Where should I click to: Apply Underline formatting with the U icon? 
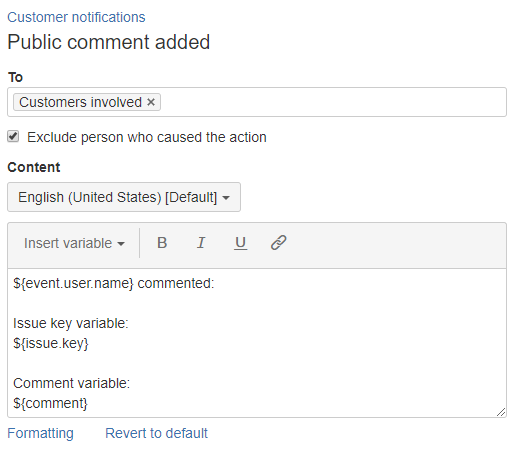pos(240,243)
